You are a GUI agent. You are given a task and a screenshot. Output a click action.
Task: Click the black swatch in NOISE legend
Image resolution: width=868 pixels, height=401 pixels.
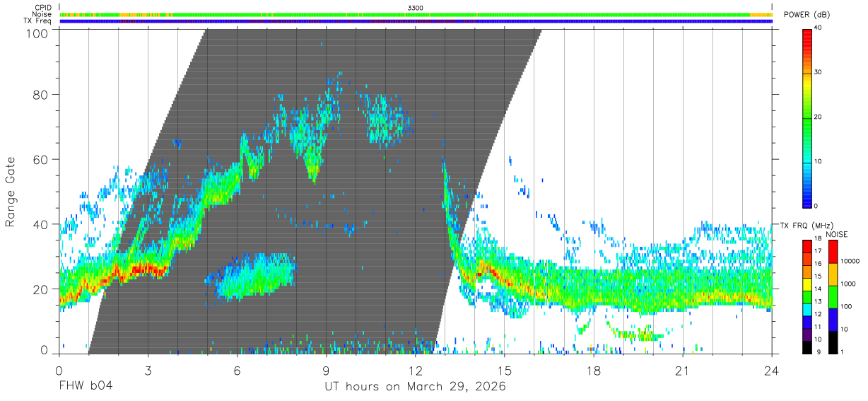click(x=833, y=342)
